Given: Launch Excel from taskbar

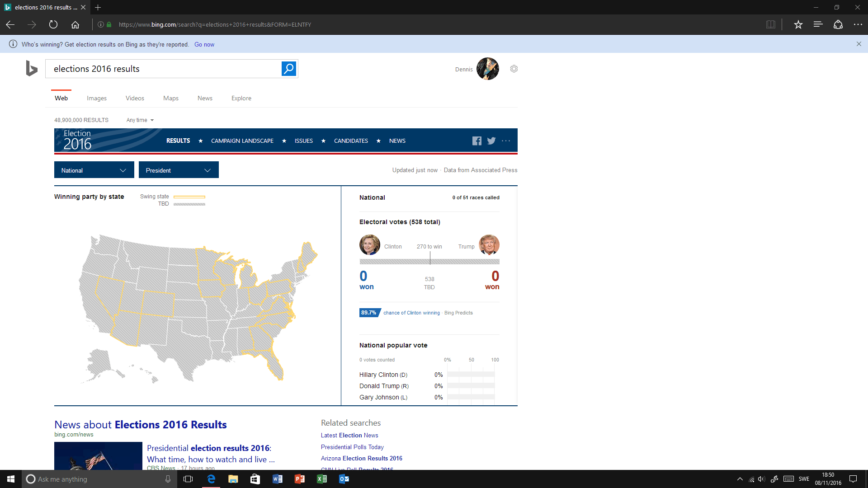Looking at the screenshot, I should (x=321, y=479).
